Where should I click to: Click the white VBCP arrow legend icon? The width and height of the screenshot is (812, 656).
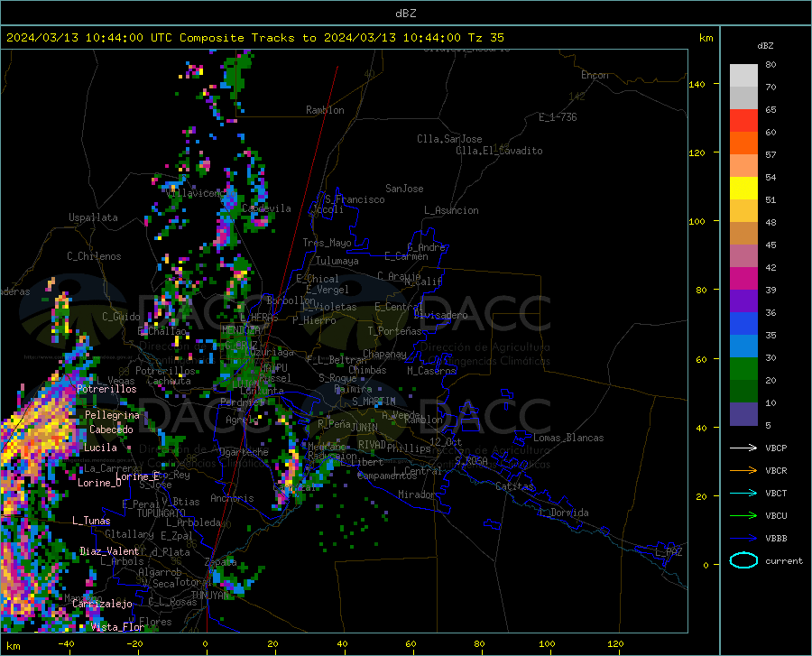tap(743, 448)
